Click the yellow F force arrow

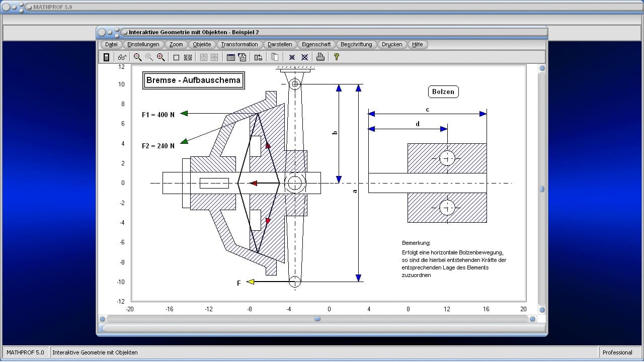tap(250, 282)
